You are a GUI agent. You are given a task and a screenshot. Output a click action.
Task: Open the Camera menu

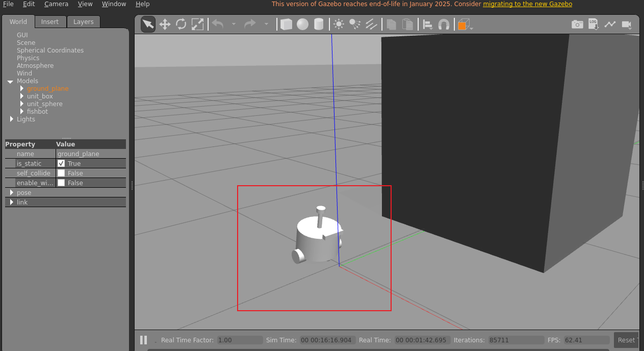click(x=56, y=4)
